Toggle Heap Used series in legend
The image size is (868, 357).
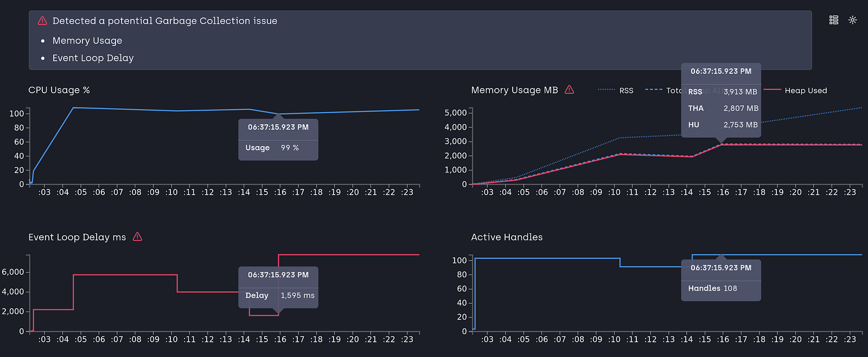[x=795, y=91]
